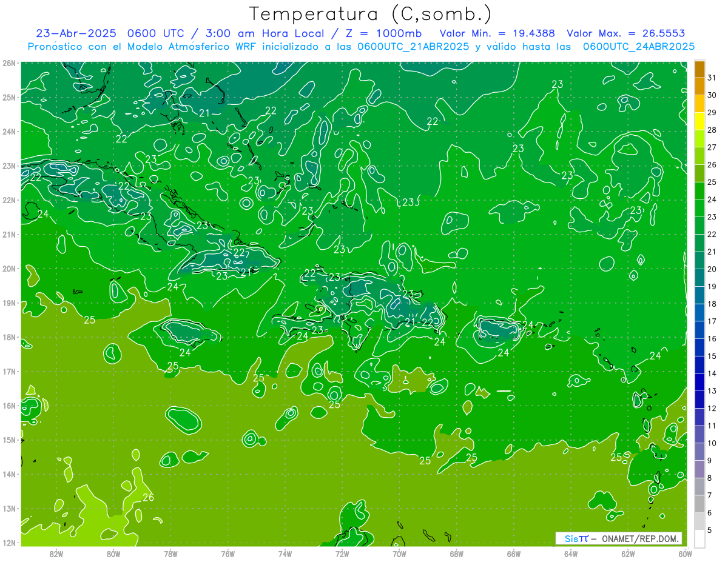Click the "60W" longitude axis label

coord(685,554)
